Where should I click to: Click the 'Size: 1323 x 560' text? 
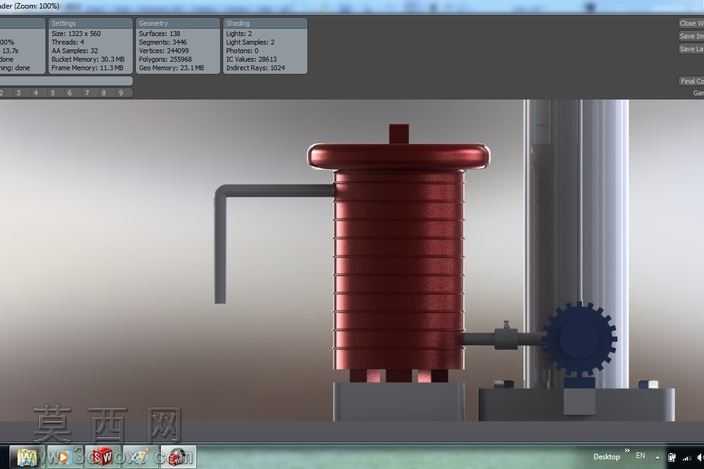(76, 34)
